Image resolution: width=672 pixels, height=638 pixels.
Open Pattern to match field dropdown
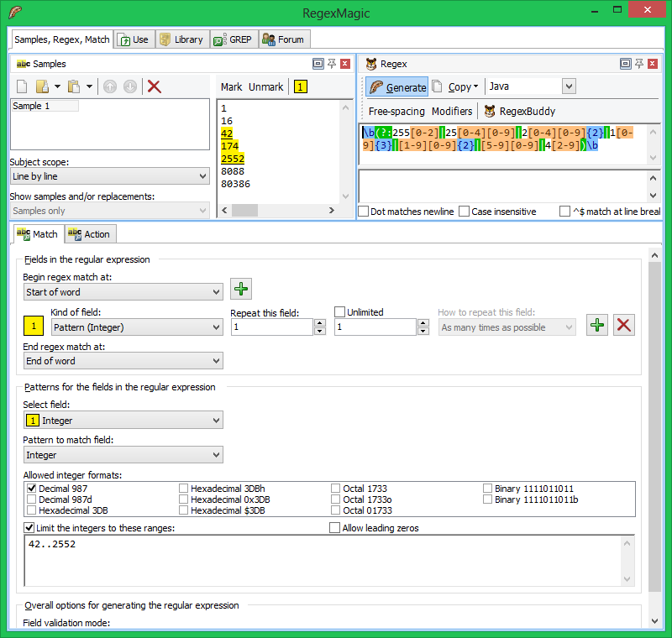tap(123, 455)
